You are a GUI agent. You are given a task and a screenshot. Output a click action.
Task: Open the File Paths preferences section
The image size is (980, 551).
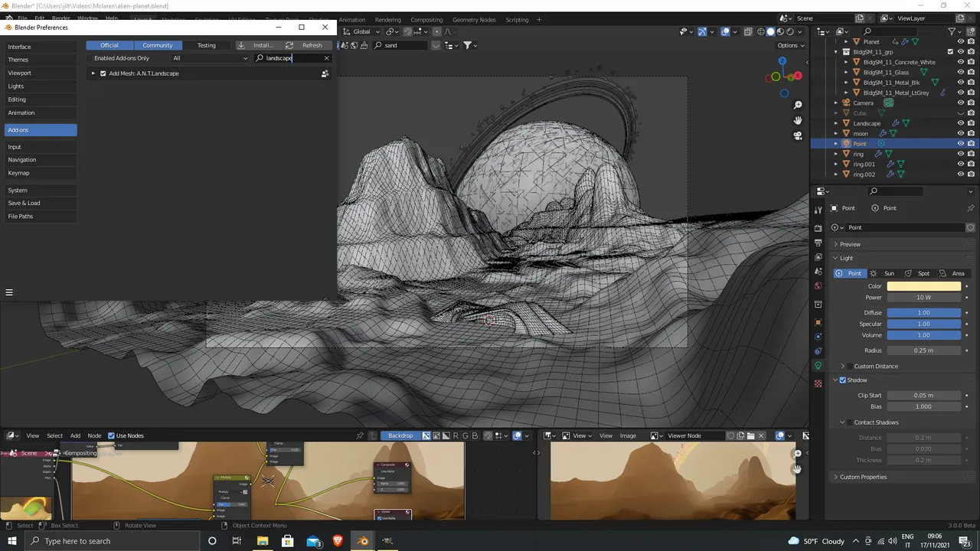[x=41, y=217]
